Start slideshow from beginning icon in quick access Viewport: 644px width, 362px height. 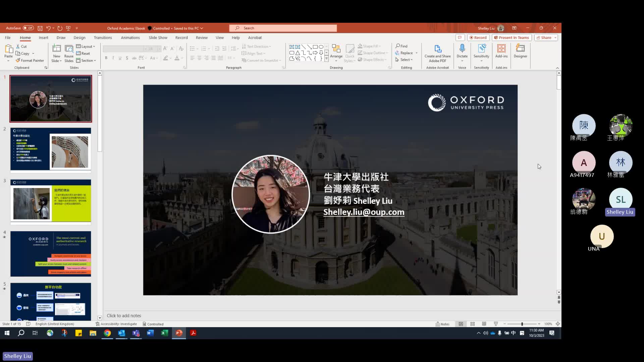coord(68,28)
